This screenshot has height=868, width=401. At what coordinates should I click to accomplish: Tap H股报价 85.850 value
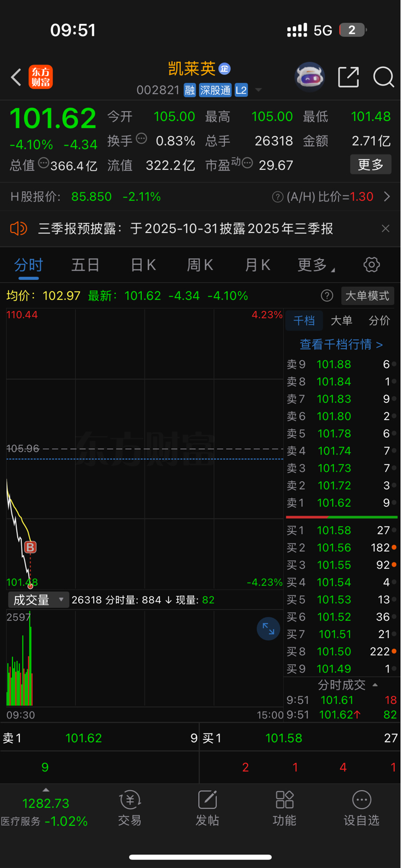[x=91, y=197]
